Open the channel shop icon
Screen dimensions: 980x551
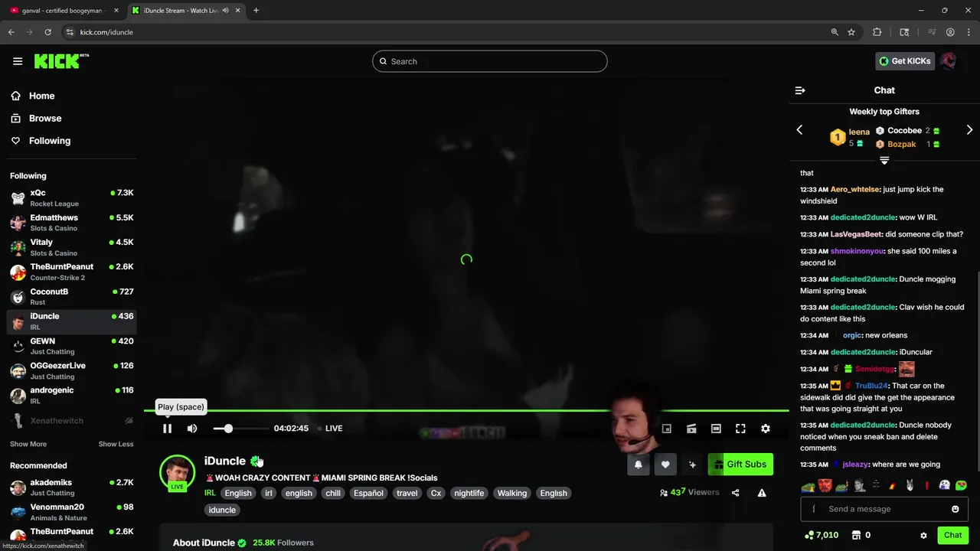(857, 536)
